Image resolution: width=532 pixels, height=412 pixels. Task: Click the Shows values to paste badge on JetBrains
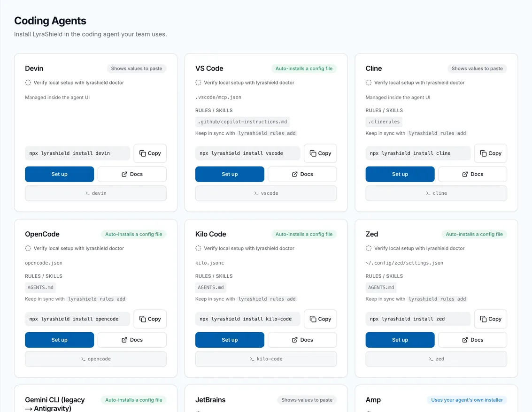pos(307,400)
